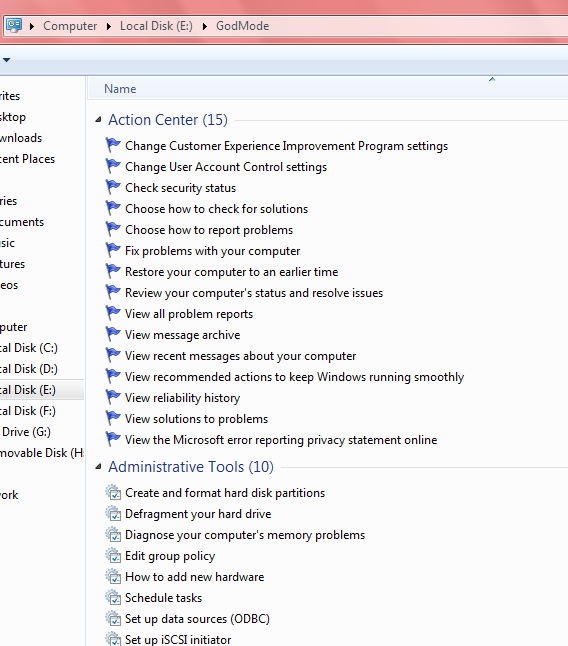568x646 pixels.
Task: Click gear icon beside Set up iSCSI initiator
Action: click(113, 639)
